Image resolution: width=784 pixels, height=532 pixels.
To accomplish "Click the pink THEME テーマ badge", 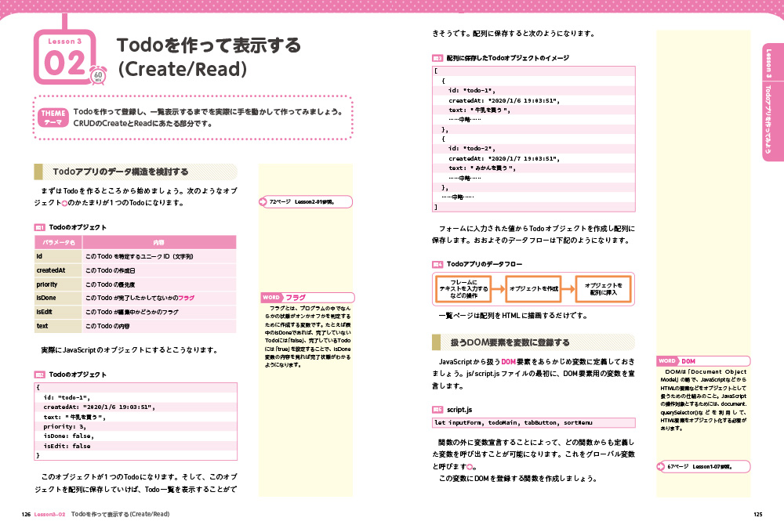I will pos(53,118).
